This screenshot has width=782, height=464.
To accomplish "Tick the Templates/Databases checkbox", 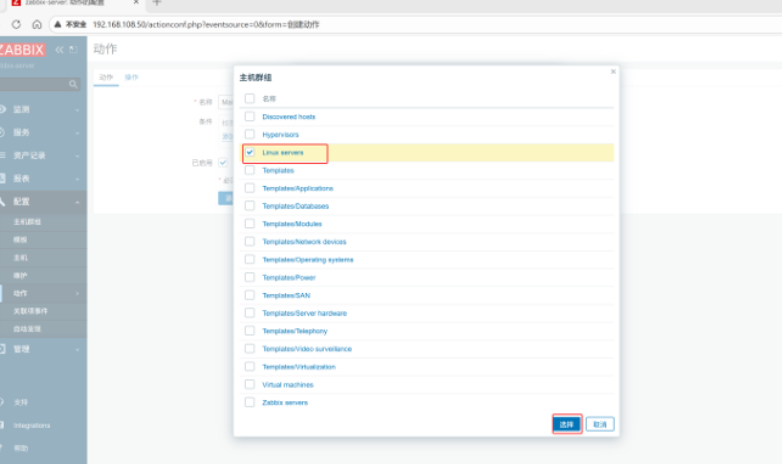I will (250, 206).
